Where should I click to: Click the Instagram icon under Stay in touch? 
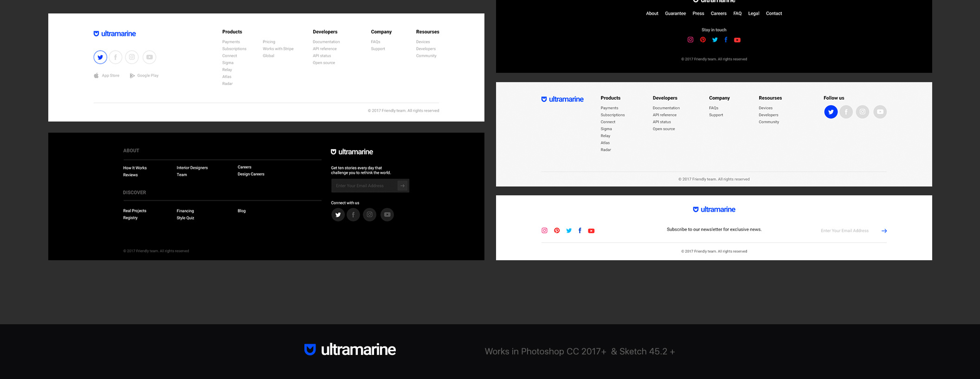[690, 40]
